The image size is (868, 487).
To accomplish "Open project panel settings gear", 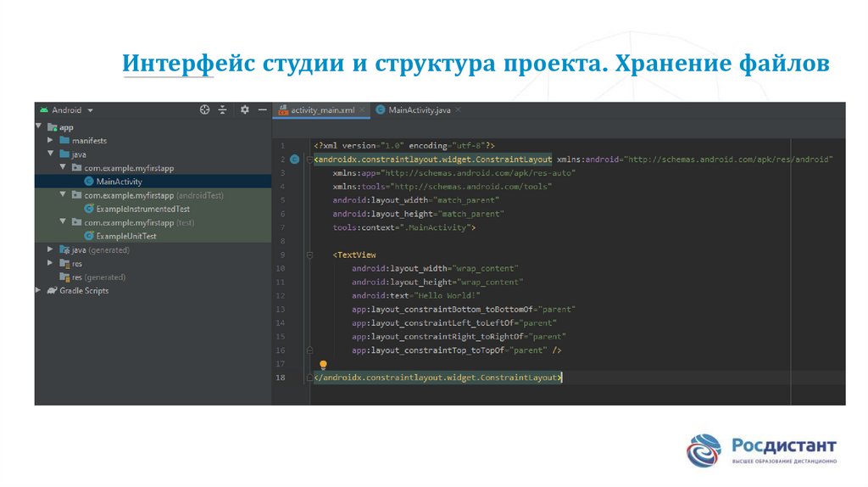I will (x=245, y=110).
